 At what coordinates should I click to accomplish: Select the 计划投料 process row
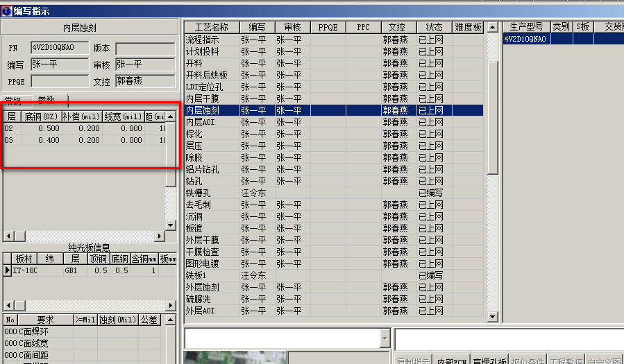(x=334, y=52)
